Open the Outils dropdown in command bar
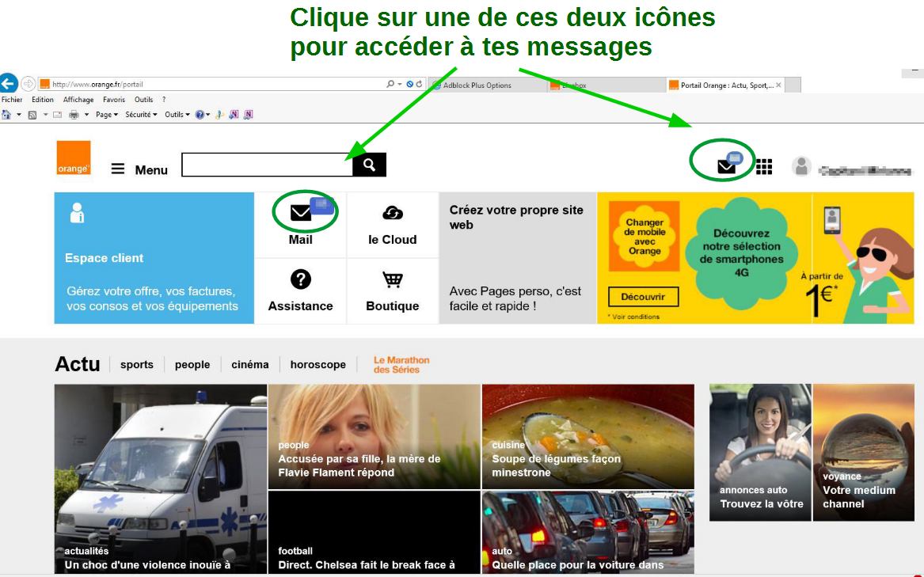 point(177,115)
